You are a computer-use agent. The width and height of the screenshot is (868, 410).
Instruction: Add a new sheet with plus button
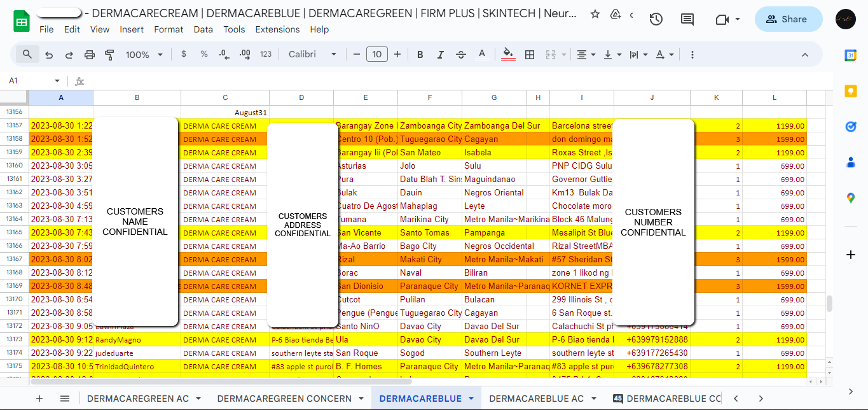[39, 399]
